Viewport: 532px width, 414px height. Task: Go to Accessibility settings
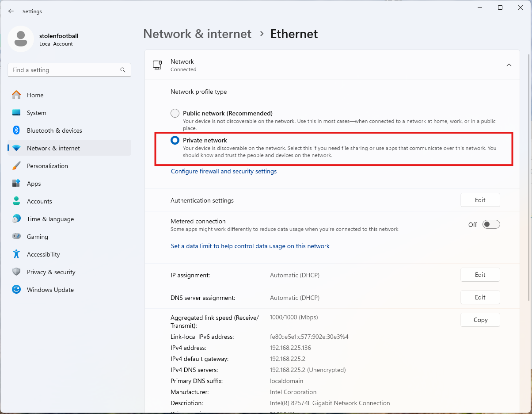pyautogui.click(x=69, y=254)
